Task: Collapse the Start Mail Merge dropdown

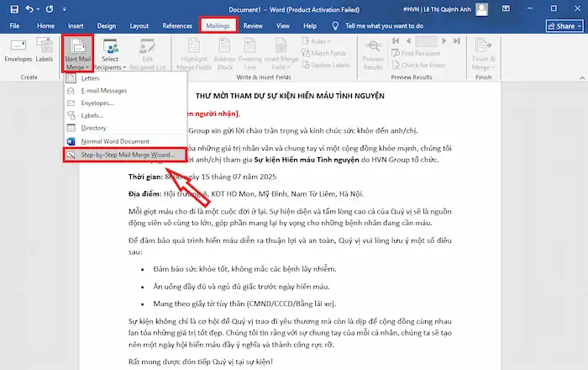Action: pyautogui.click(x=78, y=54)
